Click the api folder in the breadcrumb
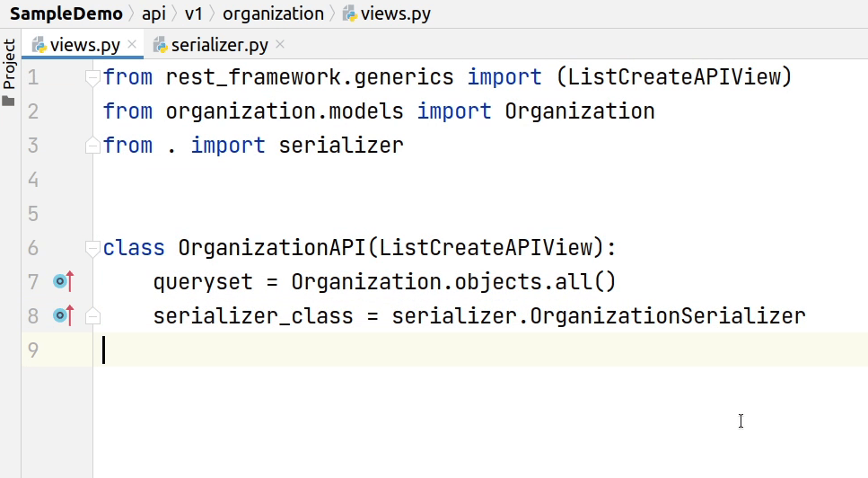Screen dimensions: 868x478 [153, 13]
